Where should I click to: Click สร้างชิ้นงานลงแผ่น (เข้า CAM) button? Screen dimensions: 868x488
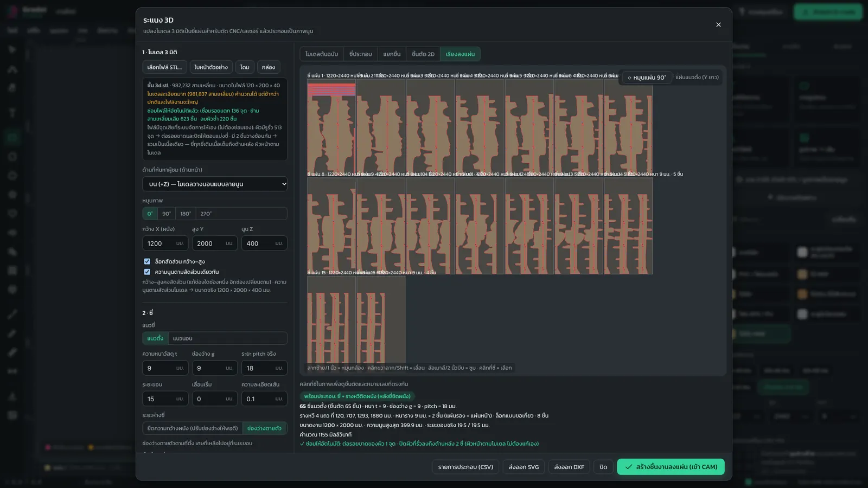tap(671, 467)
